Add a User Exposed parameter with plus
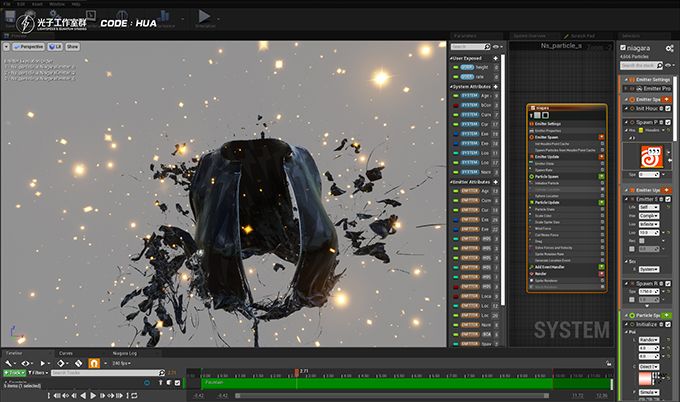This screenshot has height=402, width=680. 496,58
